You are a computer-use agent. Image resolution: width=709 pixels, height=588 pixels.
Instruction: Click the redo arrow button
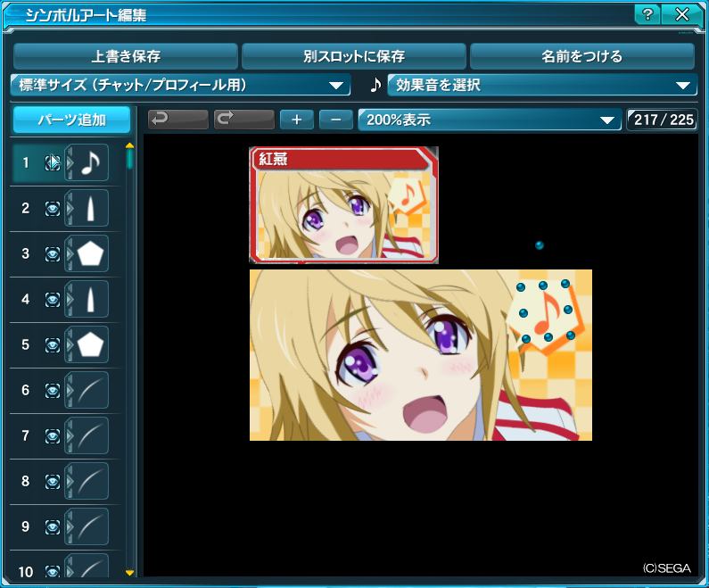pyautogui.click(x=244, y=120)
